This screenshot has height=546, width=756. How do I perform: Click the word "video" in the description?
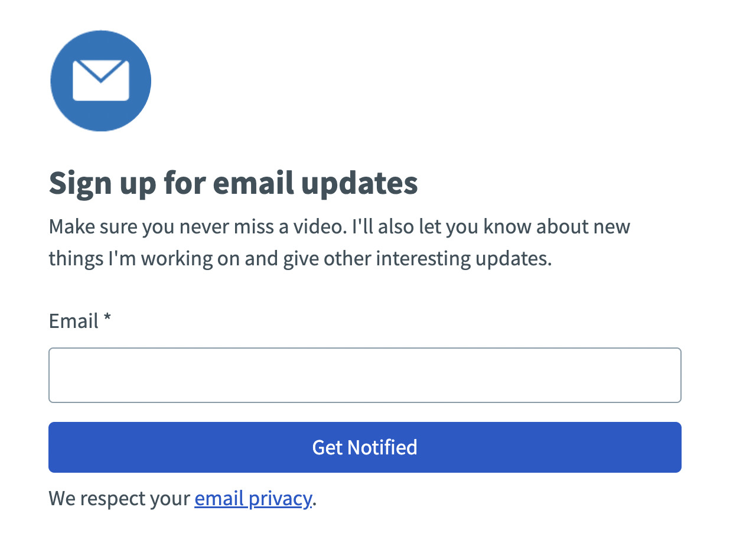click(320, 226)
